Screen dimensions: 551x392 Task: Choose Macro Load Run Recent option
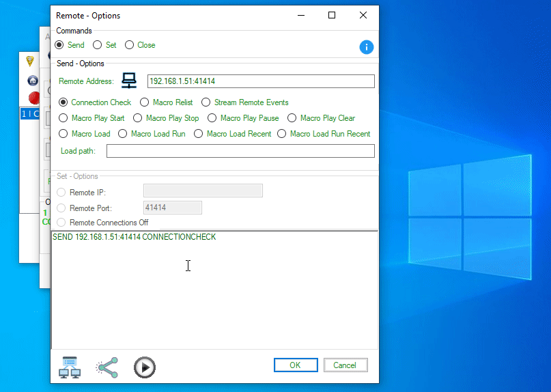point(283,134)
